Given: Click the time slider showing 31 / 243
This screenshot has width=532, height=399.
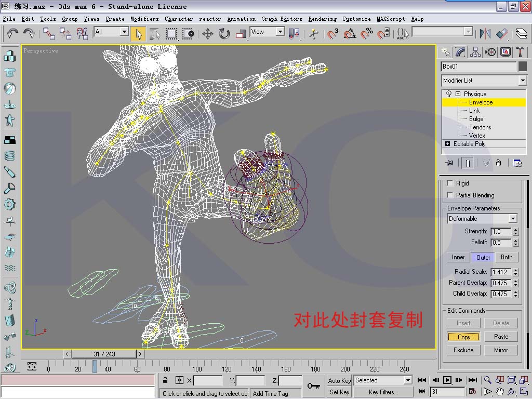Looking at the screenshot, I should [104, 354].
